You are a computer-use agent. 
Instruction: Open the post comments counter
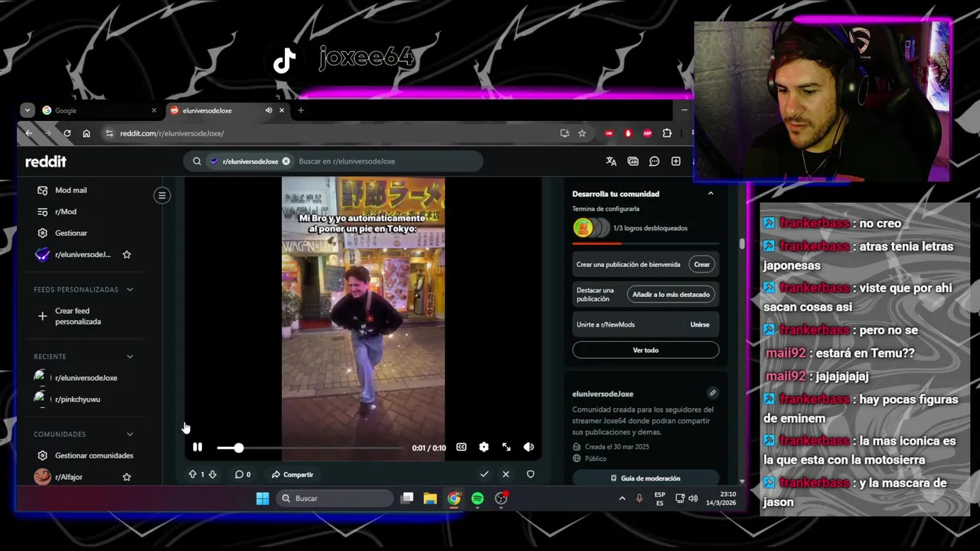(x=243, y=474)
